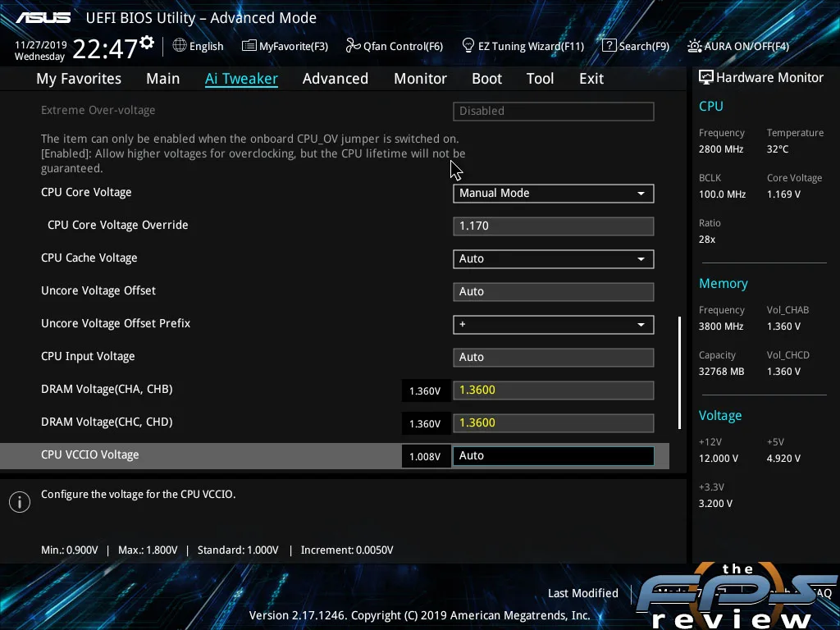Click the Memory heading in Hardware Monitor

click(724, 283)
